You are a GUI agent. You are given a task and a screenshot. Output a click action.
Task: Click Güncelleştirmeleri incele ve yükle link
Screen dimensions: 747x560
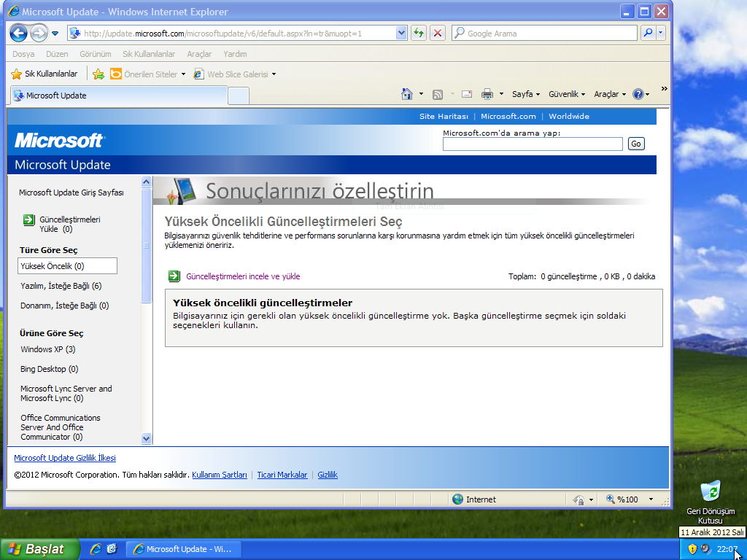(243, 276)
